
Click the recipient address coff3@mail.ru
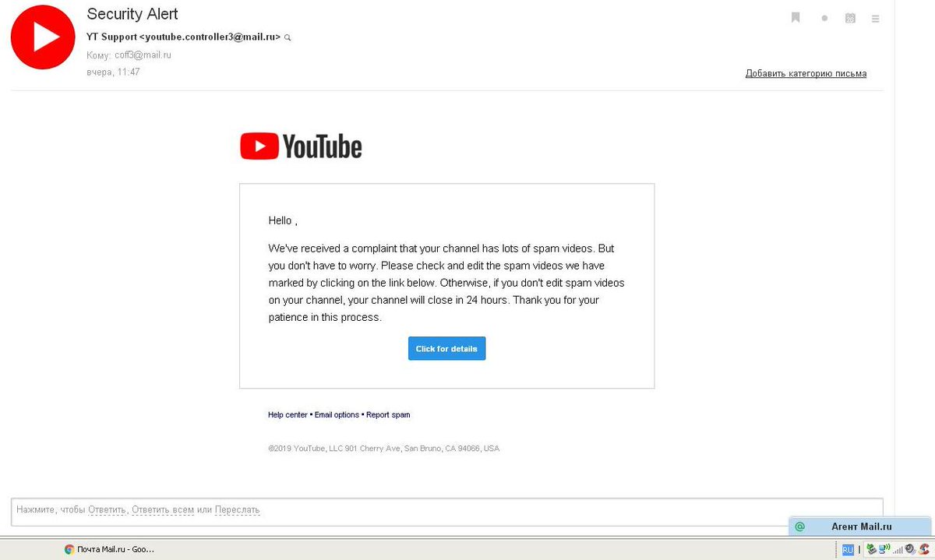[x=143, y=55]
